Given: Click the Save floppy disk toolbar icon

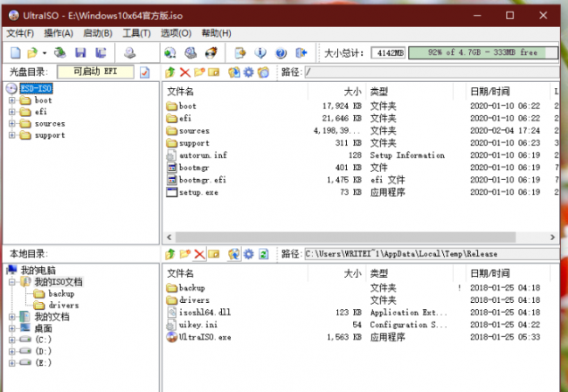Looking at the screenshot, I should point(80,53).
